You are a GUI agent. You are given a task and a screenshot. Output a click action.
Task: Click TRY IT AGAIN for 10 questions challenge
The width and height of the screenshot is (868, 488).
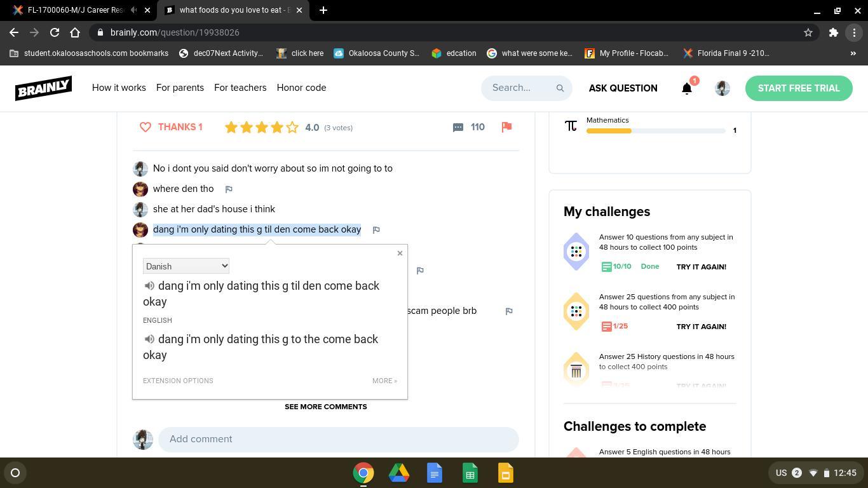tap(701, 267)
